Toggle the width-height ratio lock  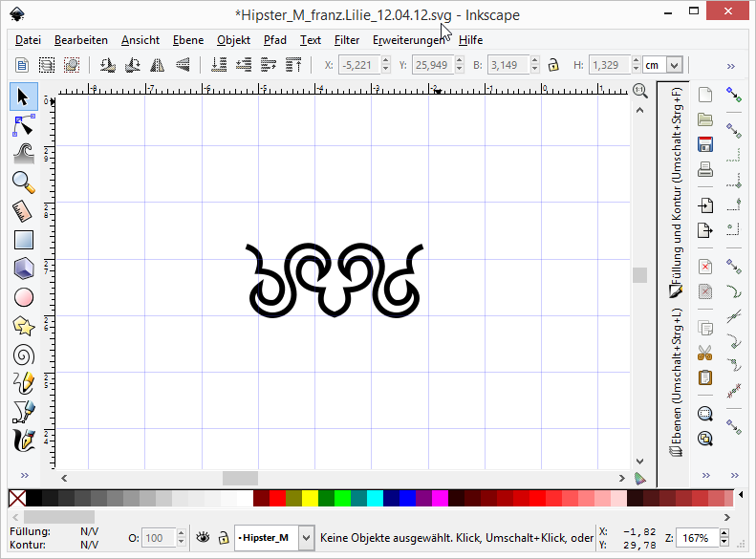[x=552, y=65]
